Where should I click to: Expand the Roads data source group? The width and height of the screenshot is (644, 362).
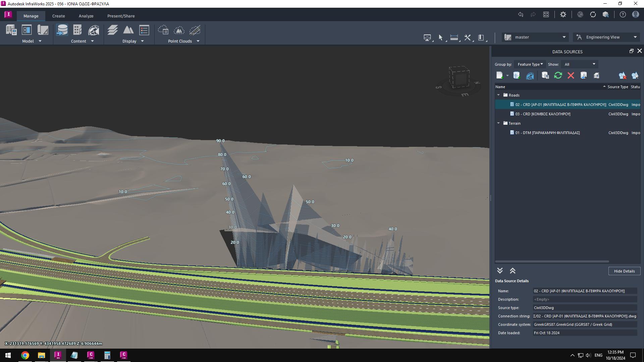pyautogui.click(x=499, y=95)
